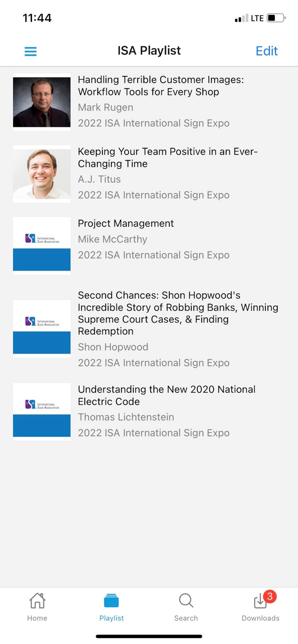Tap the Search tab label
Viewport: 298px width, 644px height.
pos(186,618)
